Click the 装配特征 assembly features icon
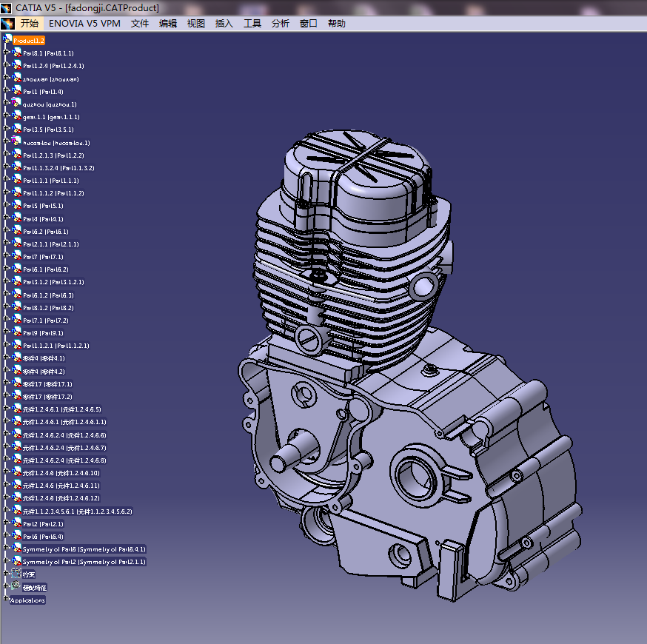Image resolution: width=647 pixels, height=644 pixels. (16, 586)
